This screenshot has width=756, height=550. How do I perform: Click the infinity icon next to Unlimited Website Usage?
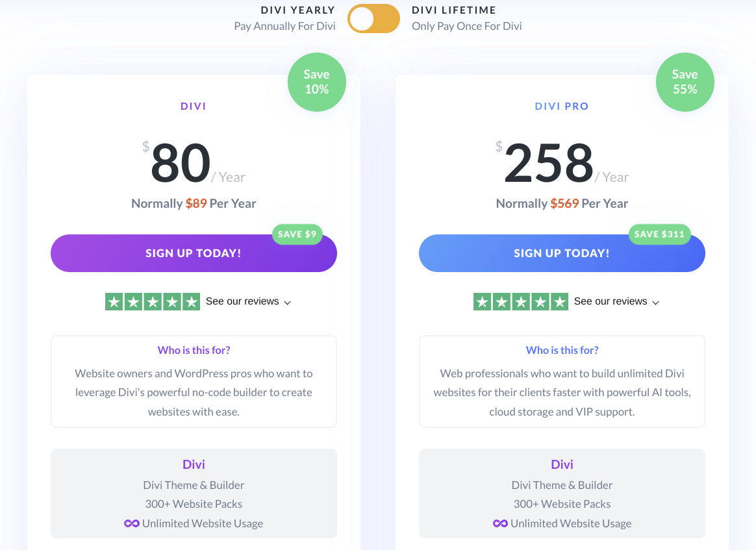pyautogui.click(x=132, y=523)
